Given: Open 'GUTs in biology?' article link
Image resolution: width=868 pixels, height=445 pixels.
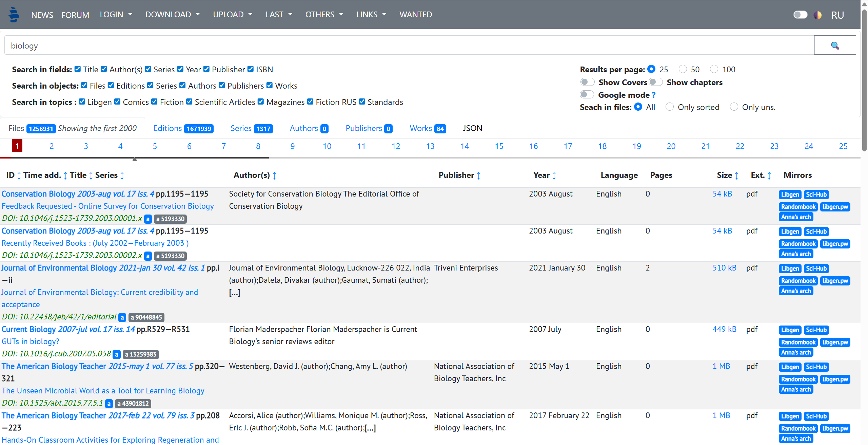Looking at the screenshot, I should [31, 341].
